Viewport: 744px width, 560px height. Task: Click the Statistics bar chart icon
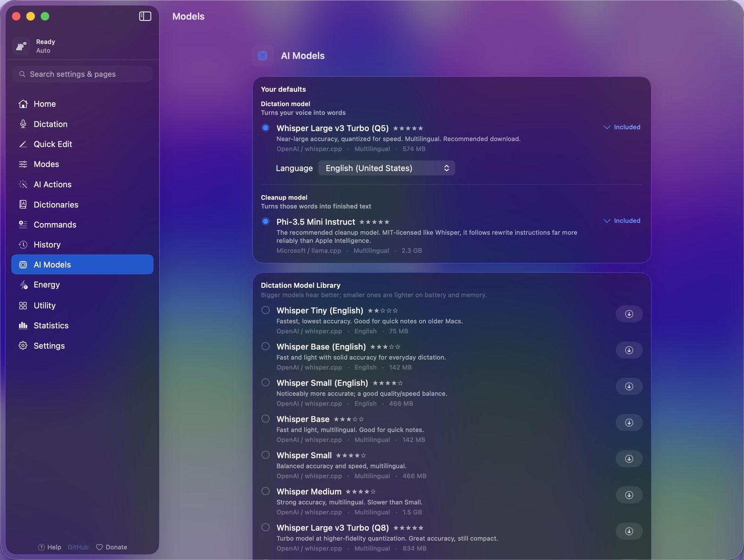23,326
